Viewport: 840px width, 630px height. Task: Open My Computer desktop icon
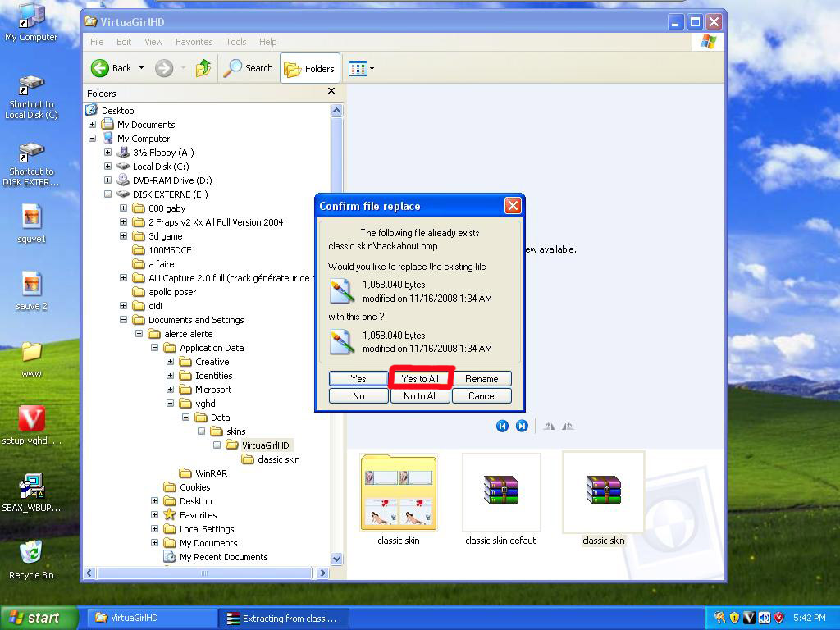click(31, 22)
